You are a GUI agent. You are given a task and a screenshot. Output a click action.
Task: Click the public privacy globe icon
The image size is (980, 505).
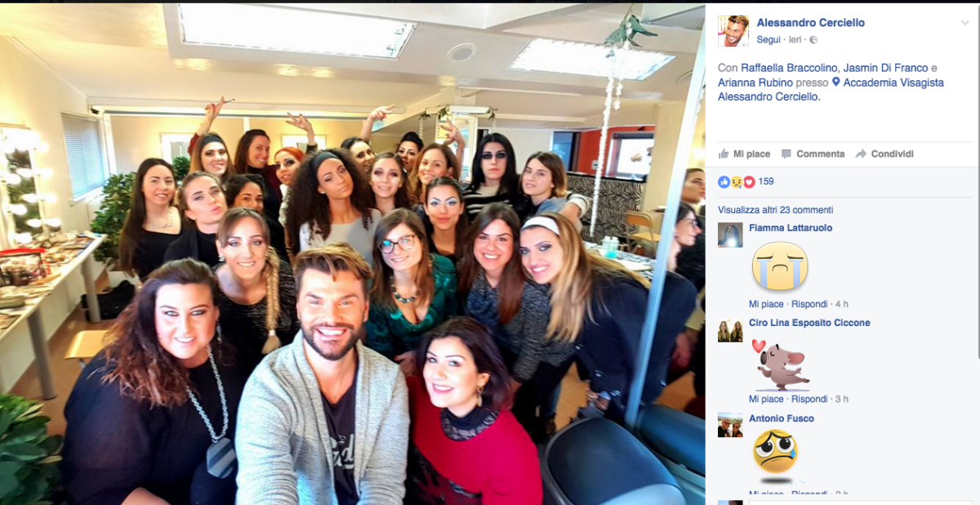[x=813, y=39]
